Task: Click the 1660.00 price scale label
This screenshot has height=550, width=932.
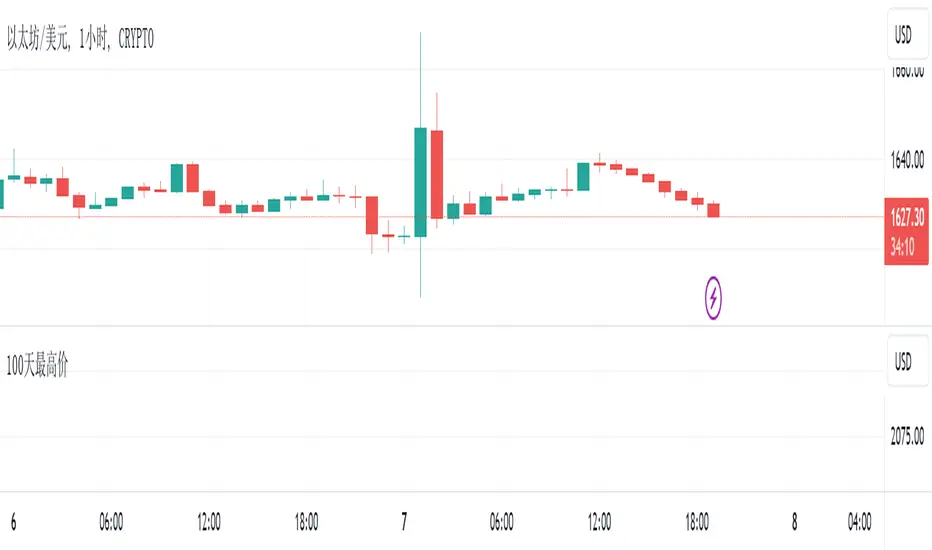Action: point(906,72)
